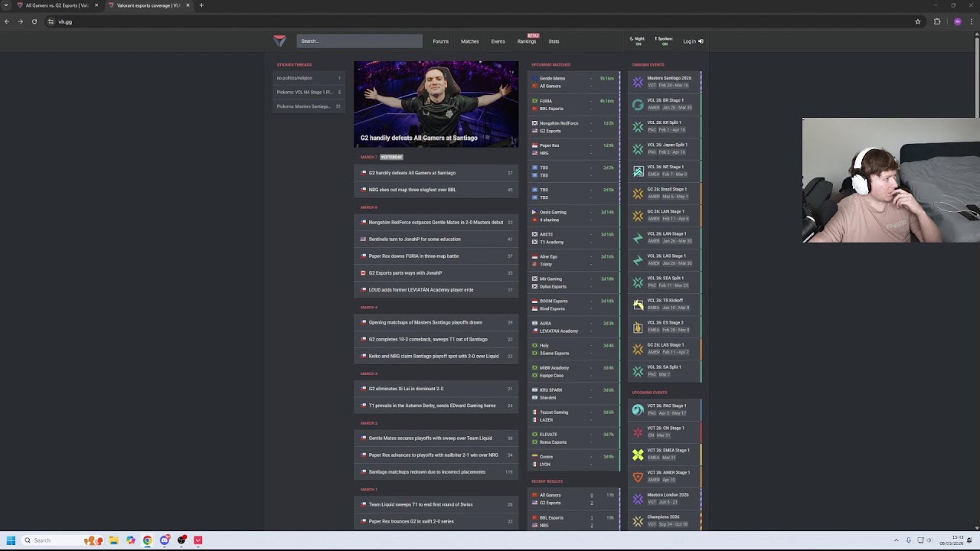
Task: Read 'Team Liquid sweeps T1 to end first round of Swiss'
Action: click(x=436, y=505)
